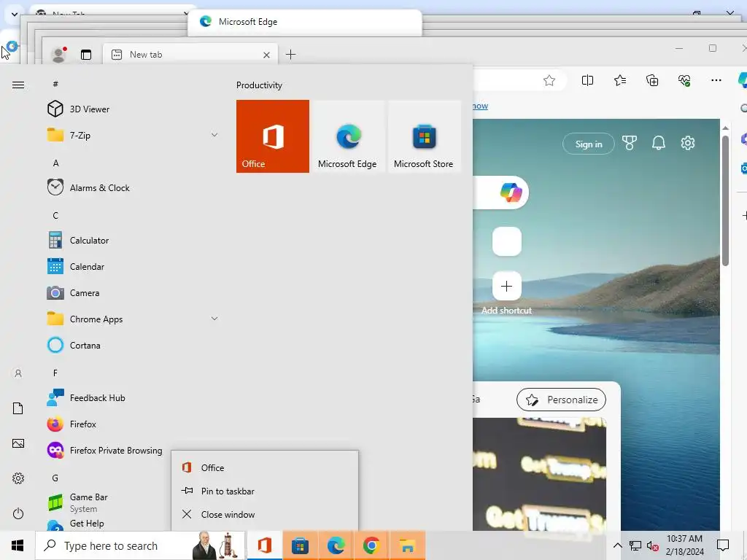Open the Favorites list icon in Edge
Image resolution: width=747 pixels, height=560 pixels.
tap(620, 80)
